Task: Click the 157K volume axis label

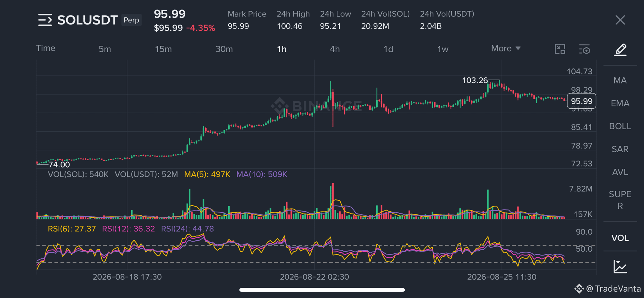Action: click(x=583, y=215)
